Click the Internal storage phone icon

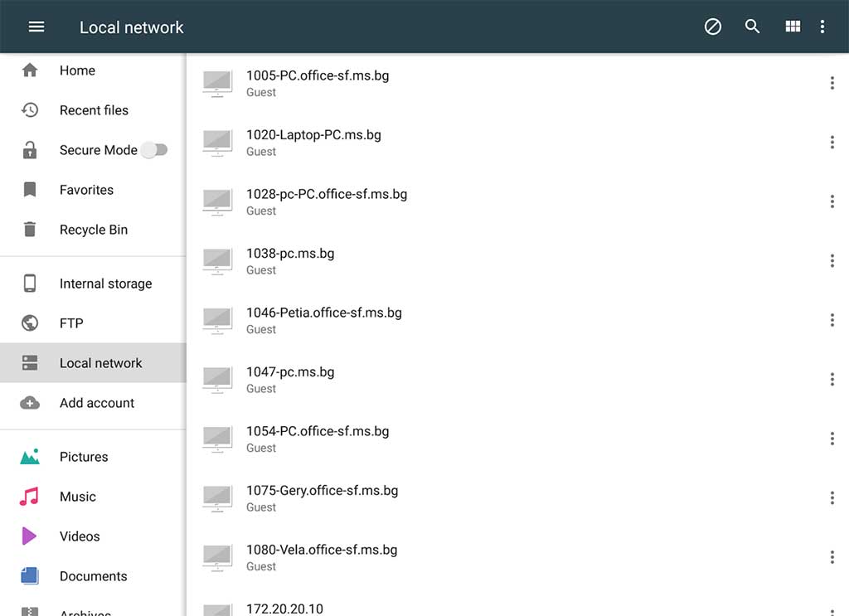(x=30, y=283)
